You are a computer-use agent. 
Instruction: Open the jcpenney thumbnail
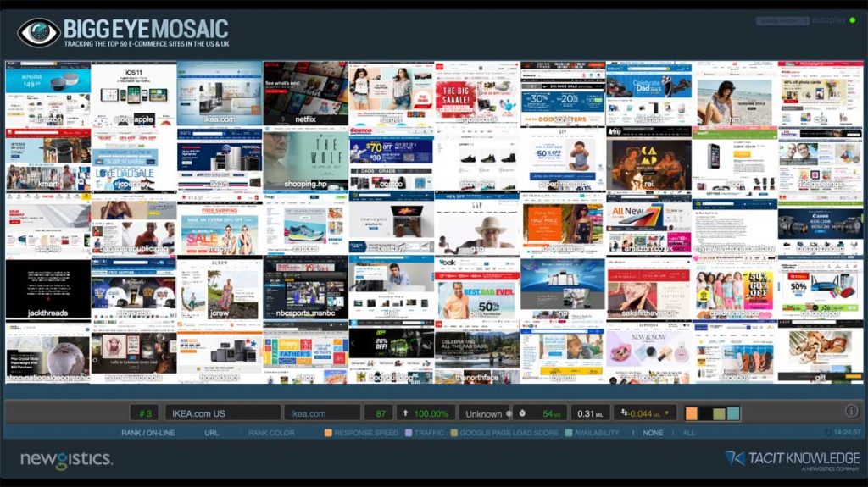tap(134, 159)
